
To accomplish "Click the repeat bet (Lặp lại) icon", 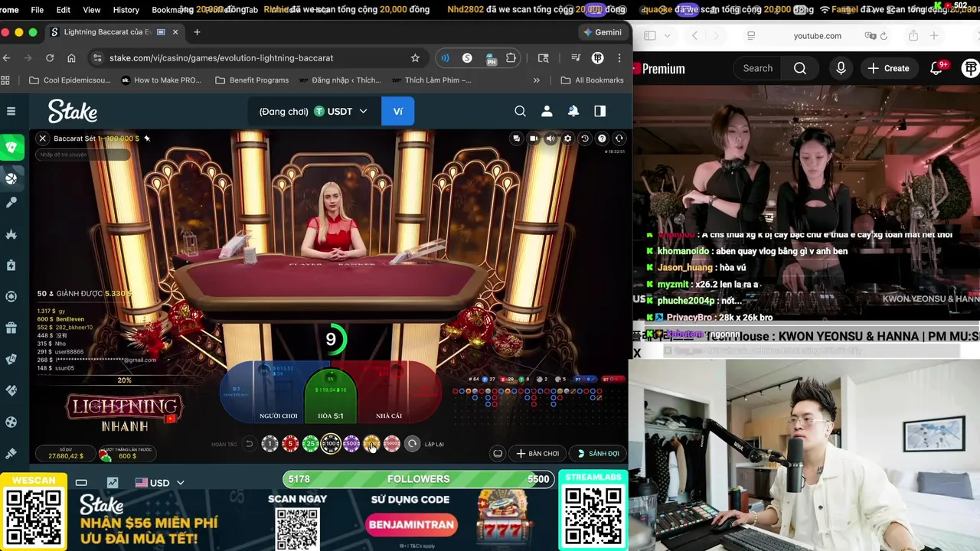I will pyautogui.click(x=412, y=444).
